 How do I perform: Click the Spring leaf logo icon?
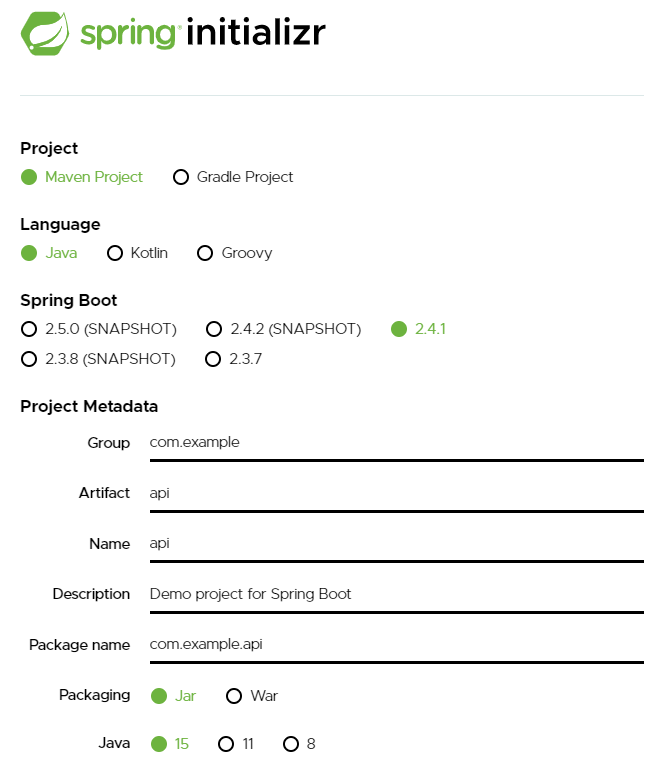tap(45, 33)
